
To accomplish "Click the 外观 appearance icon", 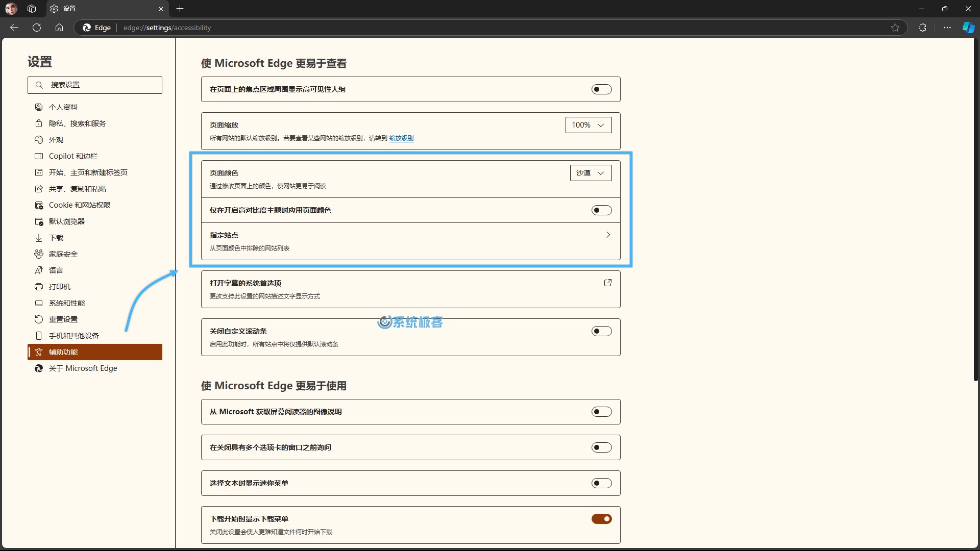I will 39,140.
